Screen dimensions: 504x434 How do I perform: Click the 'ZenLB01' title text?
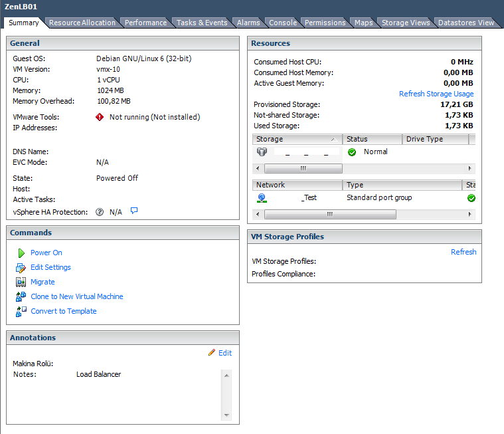21,7
